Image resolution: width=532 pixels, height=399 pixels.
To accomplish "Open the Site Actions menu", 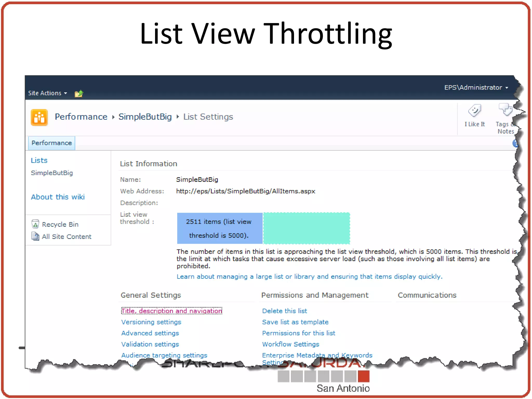I will 48,93.
